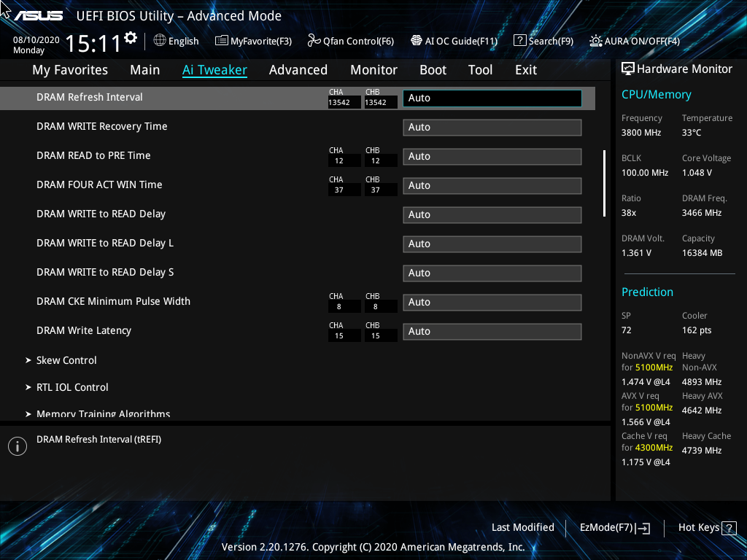Open the Boot menu tab

[x=433, y=69]
